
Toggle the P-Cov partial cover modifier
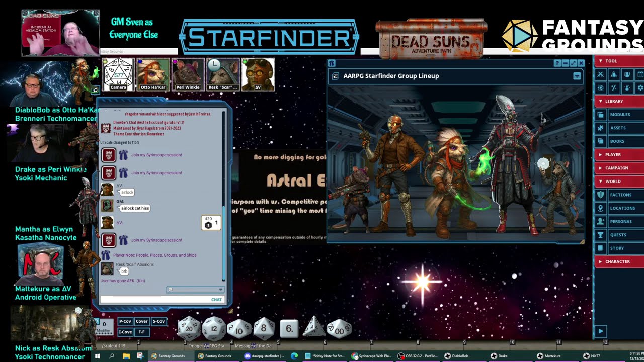125,321
